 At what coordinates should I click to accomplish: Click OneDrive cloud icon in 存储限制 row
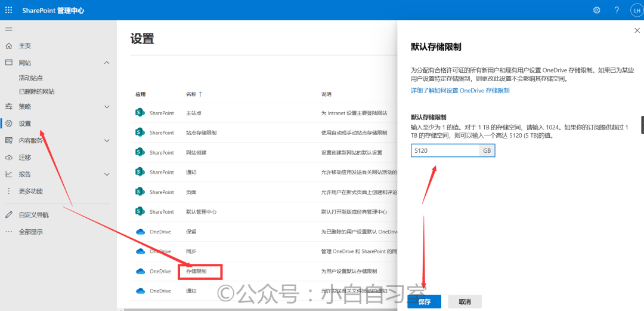(x=141, y=271)
